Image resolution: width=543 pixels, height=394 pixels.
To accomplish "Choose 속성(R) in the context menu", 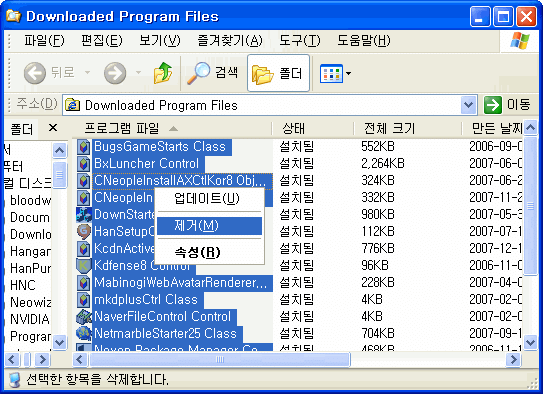I will tap(209, 252).
